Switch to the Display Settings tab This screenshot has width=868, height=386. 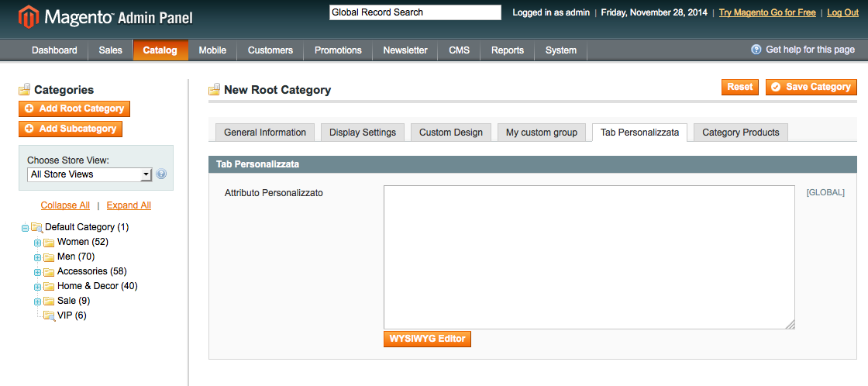pos(363,133)
